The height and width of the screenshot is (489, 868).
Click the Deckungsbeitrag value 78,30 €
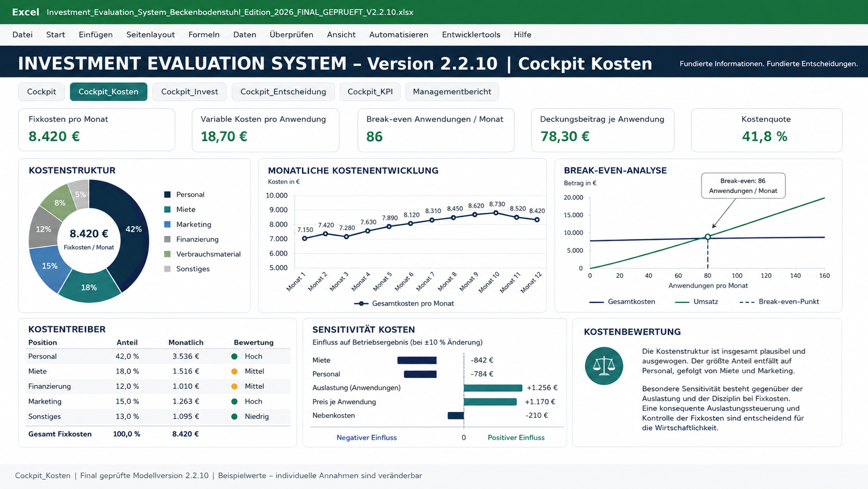click(x=565, y=137)
